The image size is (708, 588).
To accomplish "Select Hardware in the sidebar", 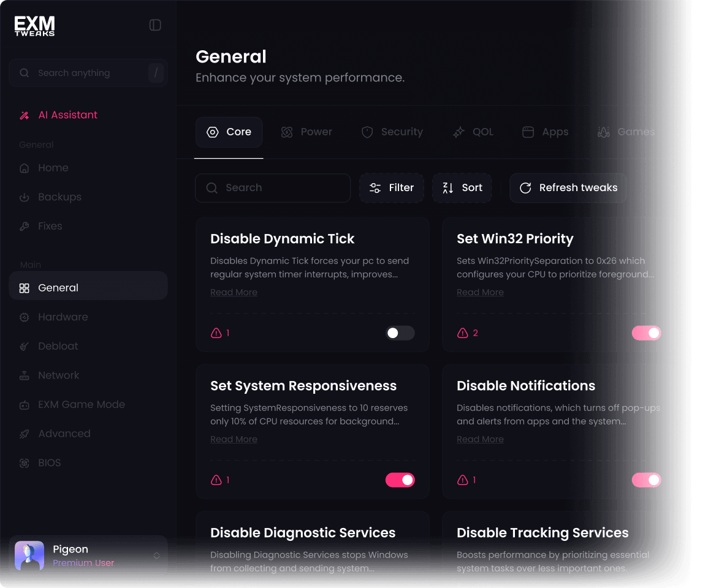I will (63, 317).
